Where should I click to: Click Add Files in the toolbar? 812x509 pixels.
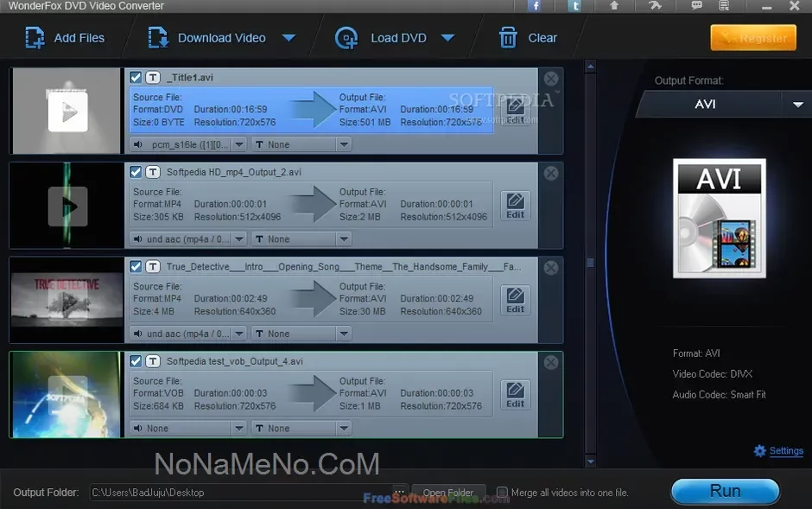coord(65,38)
